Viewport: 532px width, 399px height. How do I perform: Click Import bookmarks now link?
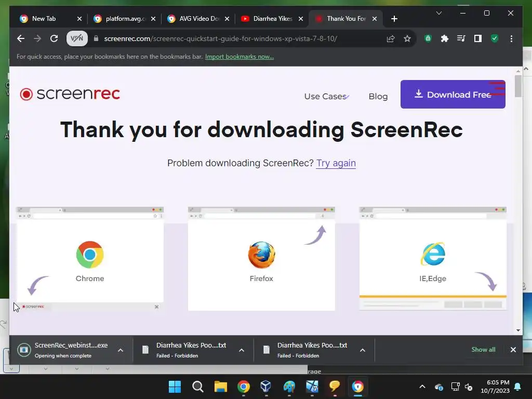click(239, 57)
